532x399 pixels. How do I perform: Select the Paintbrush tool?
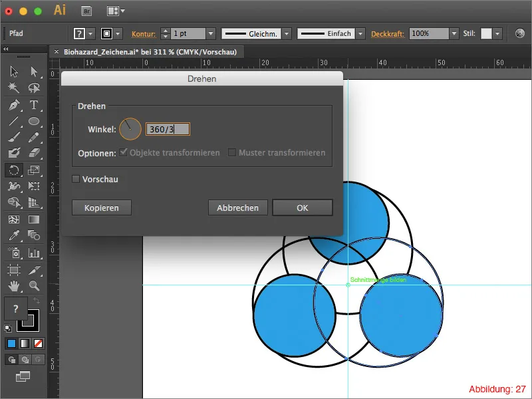pos(14,137)
